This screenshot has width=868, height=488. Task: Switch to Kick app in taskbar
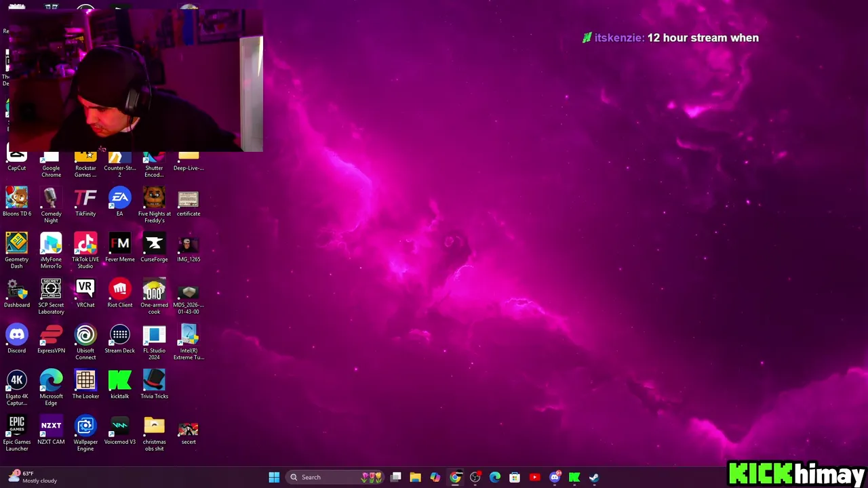click(574, 477)
